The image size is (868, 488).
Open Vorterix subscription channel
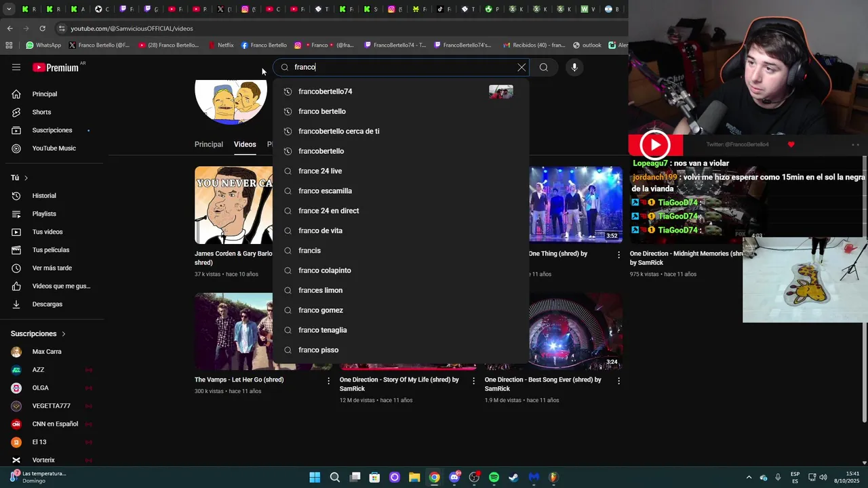click(x=52, y=460)
